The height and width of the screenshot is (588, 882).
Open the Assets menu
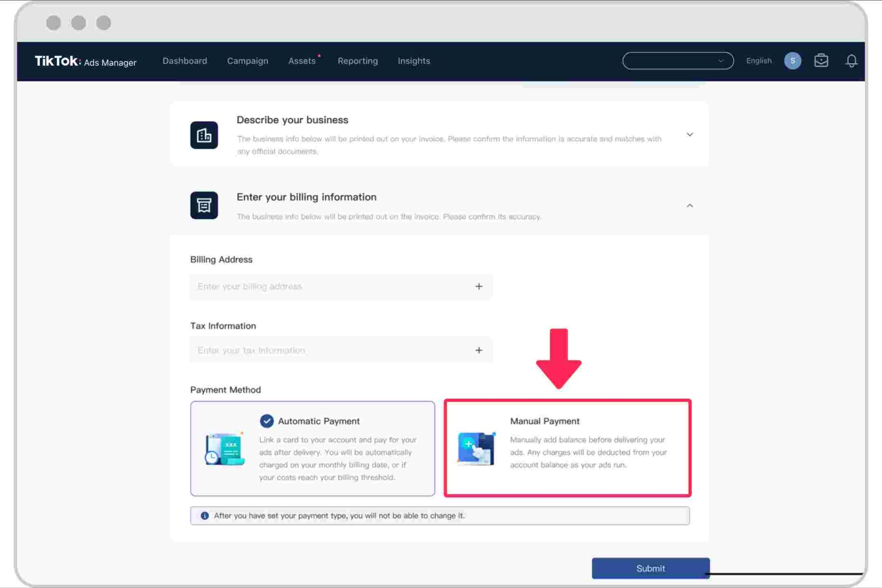(x=302, y=61)
